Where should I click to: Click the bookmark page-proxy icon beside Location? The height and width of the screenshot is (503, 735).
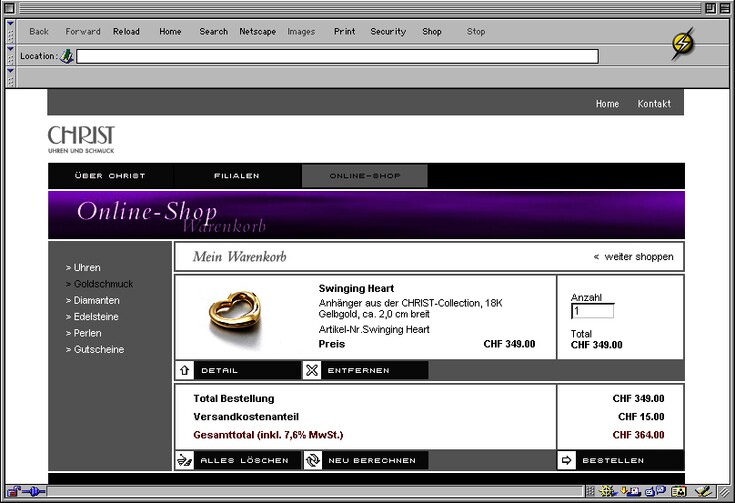point(67,56)
